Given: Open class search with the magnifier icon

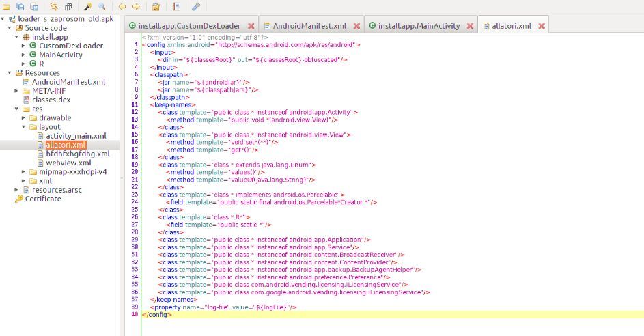Looking at the screenshot, I should (102, 6).
